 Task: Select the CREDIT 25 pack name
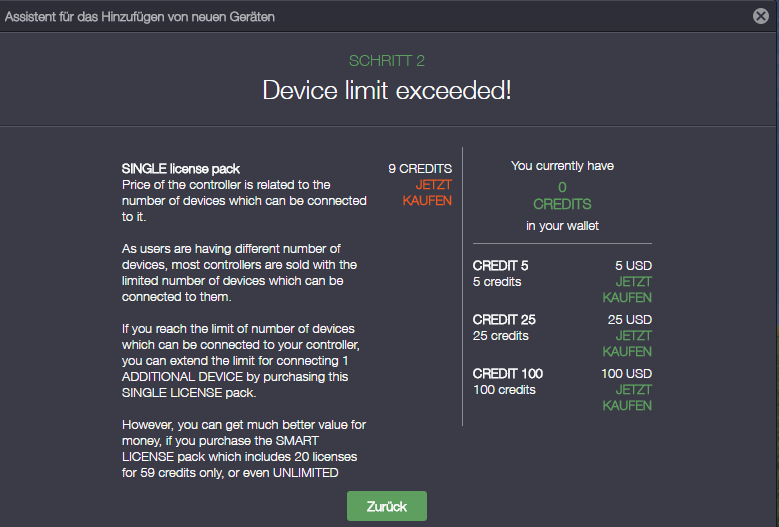coord(504,320)
